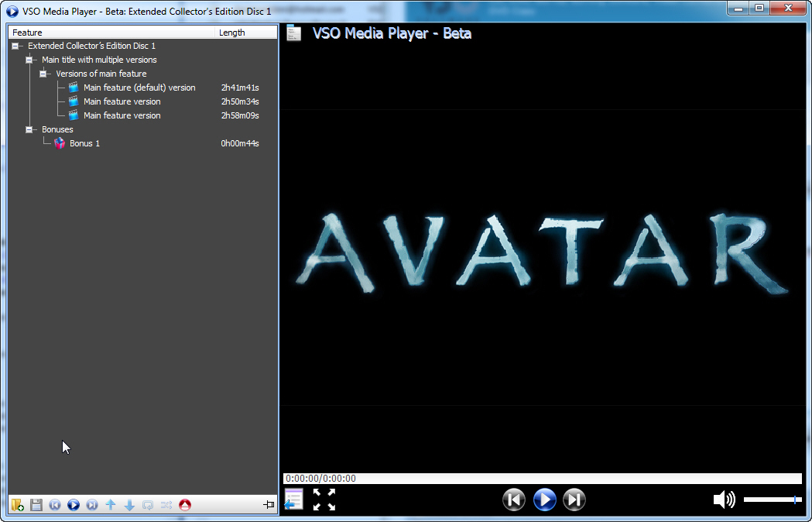Skip to next chapter in main player controls

(574, 500)
